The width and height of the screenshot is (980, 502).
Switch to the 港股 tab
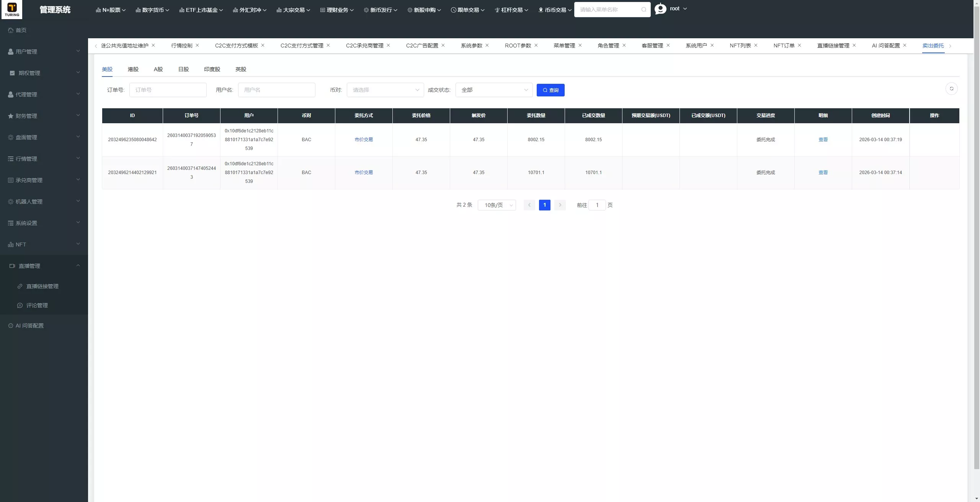(133, 69)
